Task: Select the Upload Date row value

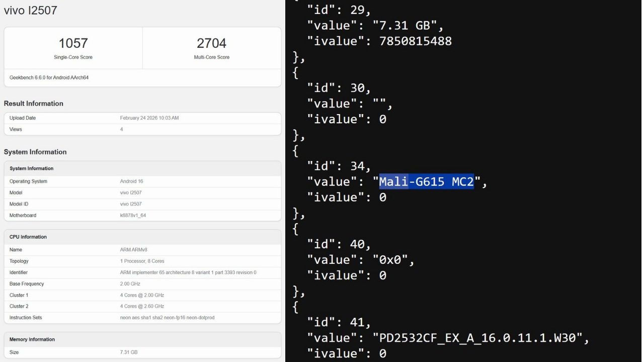Action: tap(149, 118)
